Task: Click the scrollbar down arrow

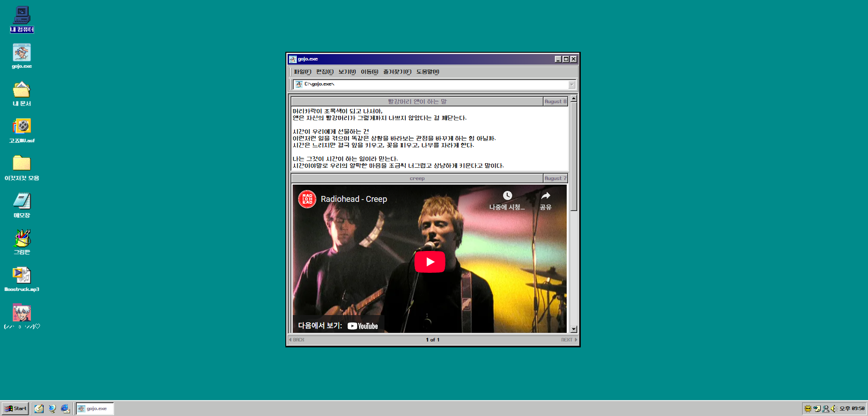Action: click(x=574, y=329)
